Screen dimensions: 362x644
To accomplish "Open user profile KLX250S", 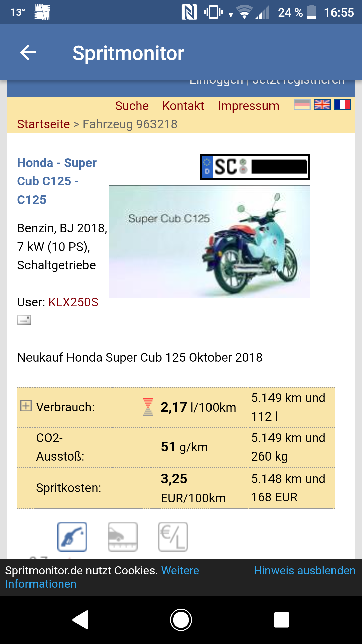I will (73, 302).
